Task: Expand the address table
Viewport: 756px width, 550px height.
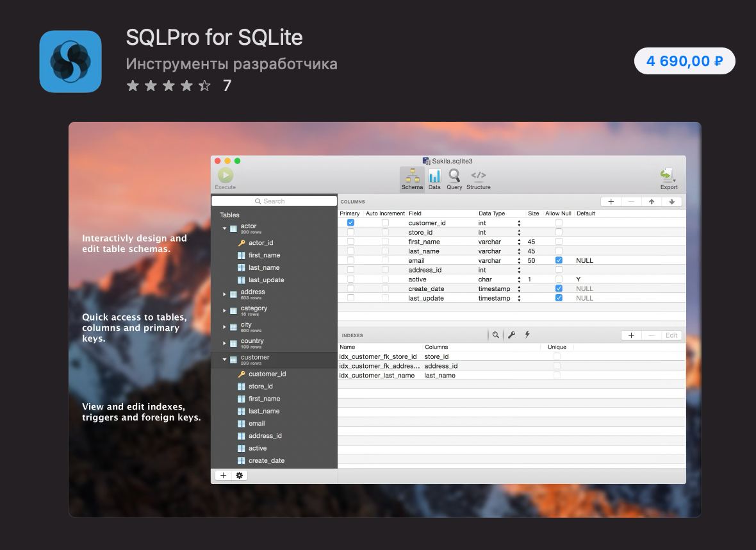Action: point(224,294)
